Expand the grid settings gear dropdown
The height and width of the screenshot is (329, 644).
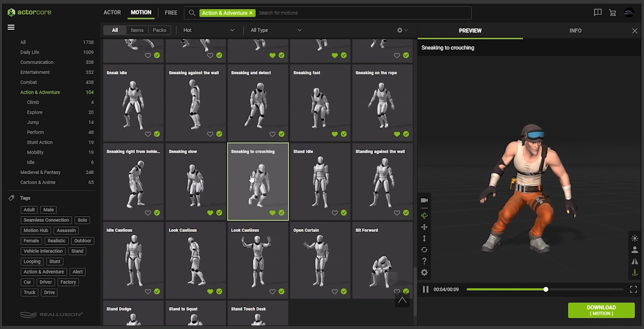[402, 30]
